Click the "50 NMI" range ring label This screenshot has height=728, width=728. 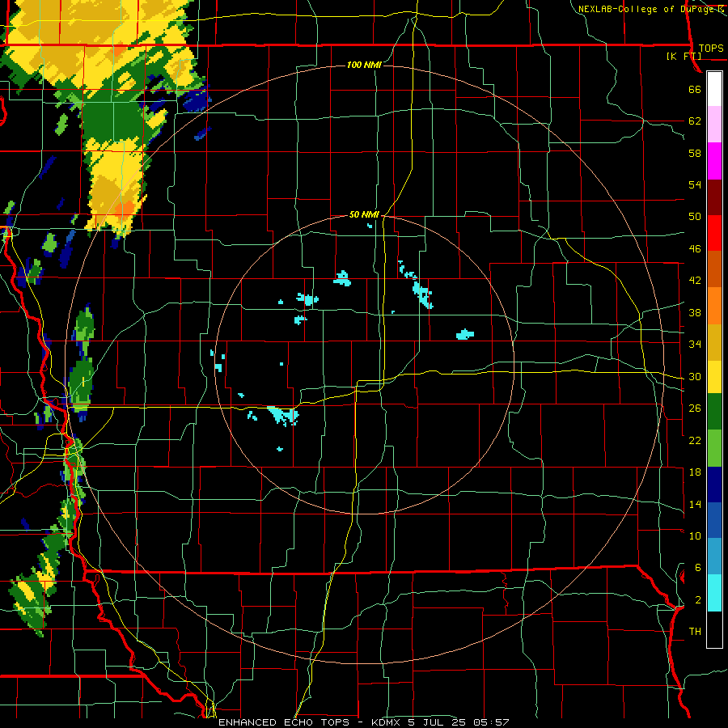point(364,214)
